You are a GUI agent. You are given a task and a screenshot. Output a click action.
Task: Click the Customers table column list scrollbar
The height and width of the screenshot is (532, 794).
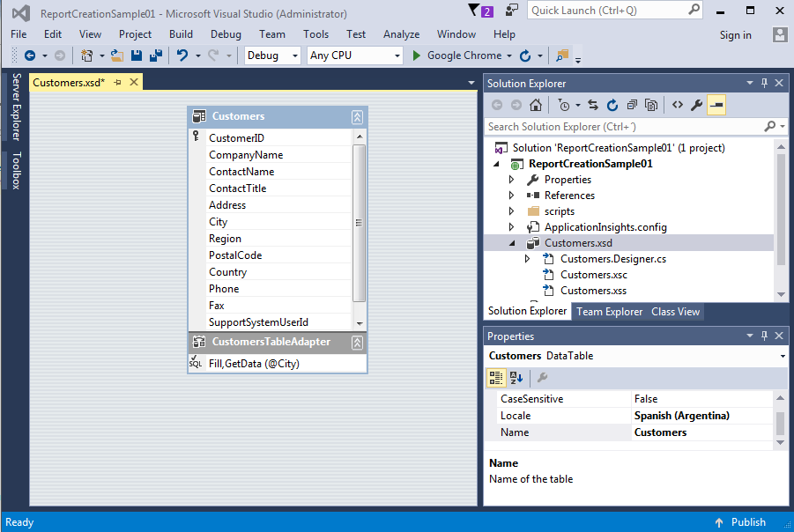pos(359,223)
